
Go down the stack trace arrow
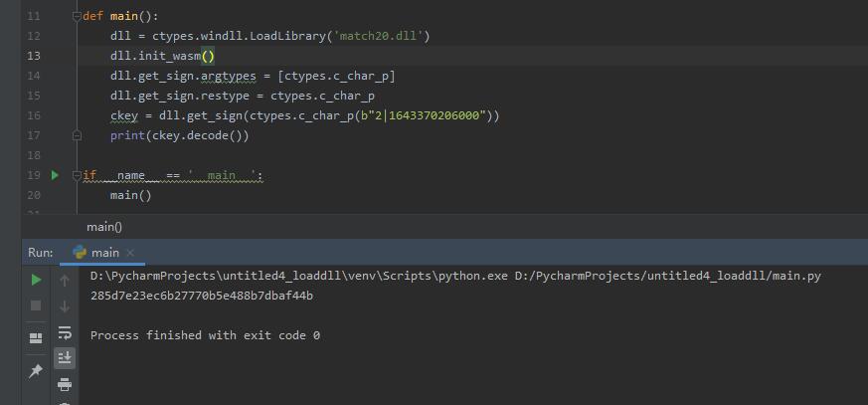65,305
